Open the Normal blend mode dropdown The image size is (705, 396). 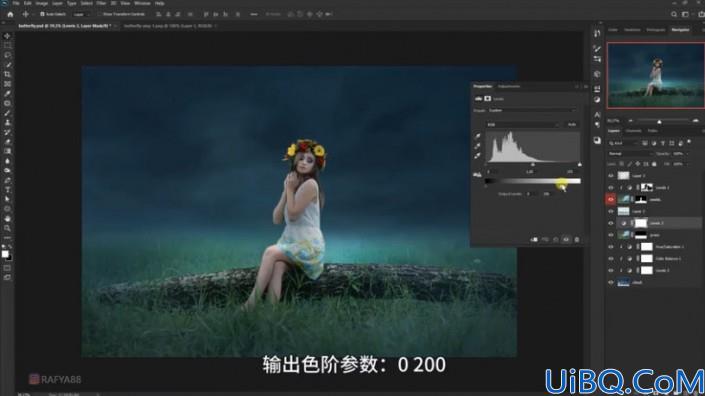coord(630,154)
